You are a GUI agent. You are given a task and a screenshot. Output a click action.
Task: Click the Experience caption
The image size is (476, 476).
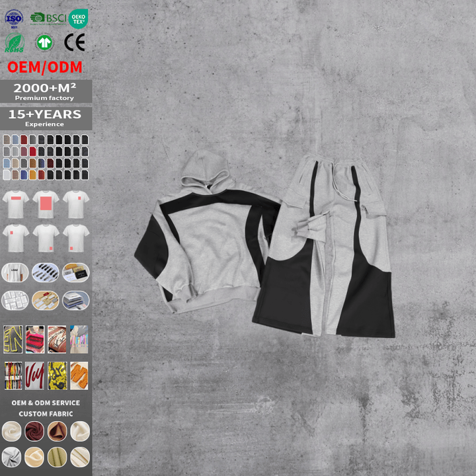tap(44, 124)
